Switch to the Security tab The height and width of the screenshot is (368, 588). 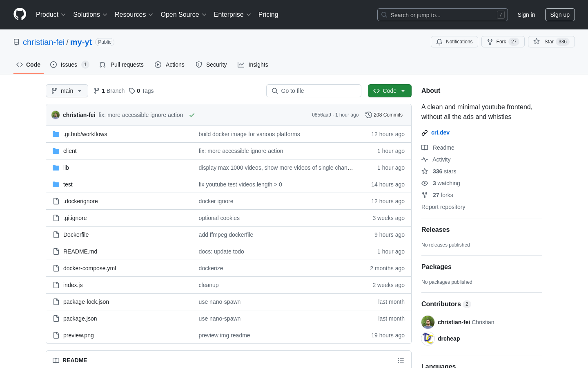coord(211,65)
